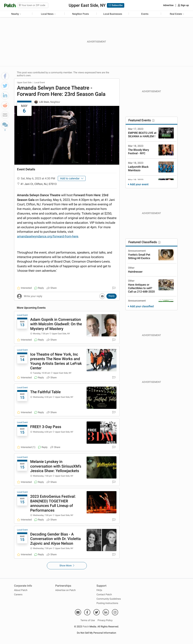The width and height of the screenshot is (193, 644).
Task: Flag the Decoding Gender Bias event card
Action: (114, 554)
